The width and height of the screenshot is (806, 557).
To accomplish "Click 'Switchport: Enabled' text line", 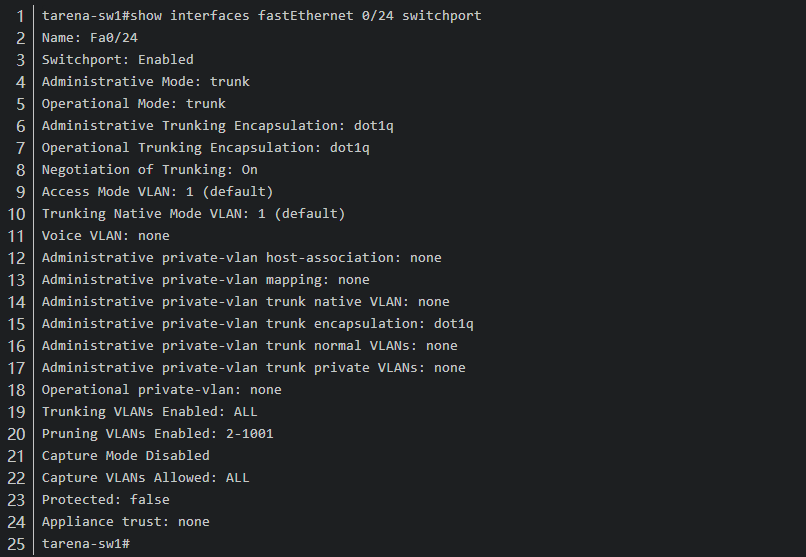I will tap(117, 60).
